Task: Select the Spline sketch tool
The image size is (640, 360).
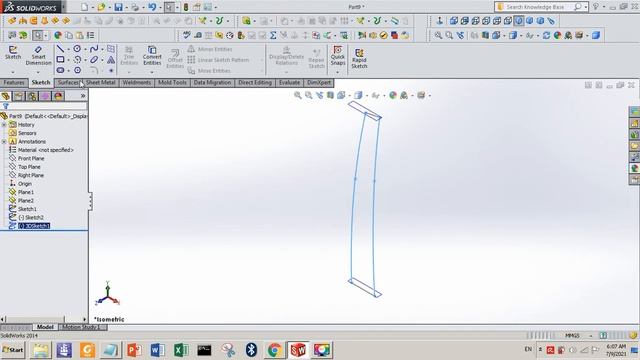Action: [x=93, y=49]
